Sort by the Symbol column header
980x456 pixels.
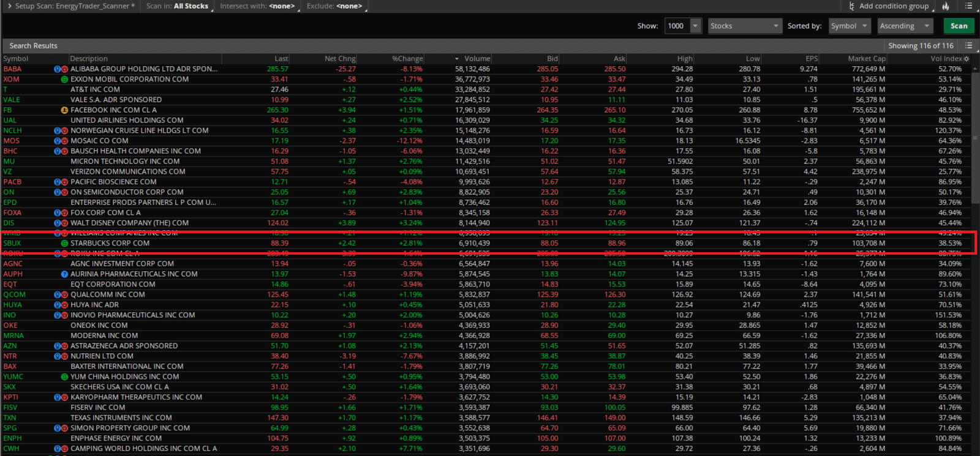click(16, 59)
